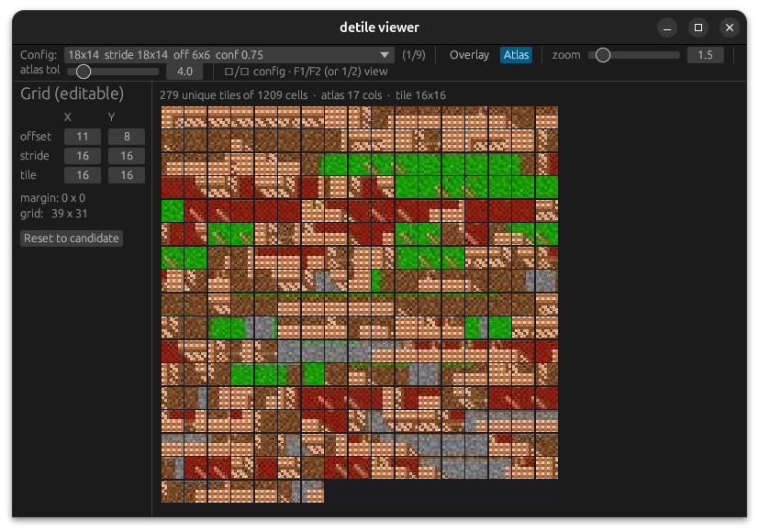The height and width of the screenshot is (532, 759).
Task: Edit the stride Y field
Action: 127,156
